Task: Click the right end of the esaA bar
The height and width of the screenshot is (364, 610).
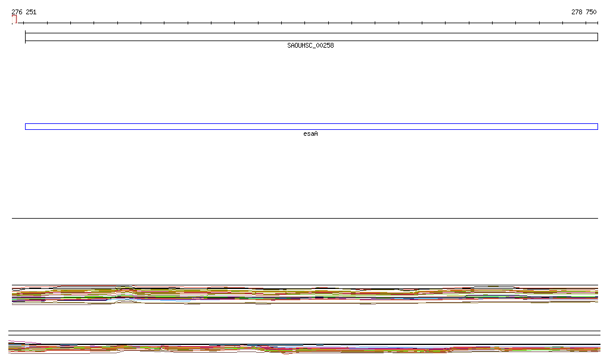Action: (597, 126)
